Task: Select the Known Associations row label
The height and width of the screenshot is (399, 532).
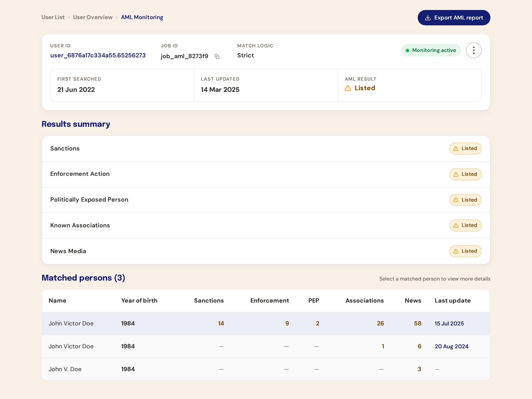Action: 80,225
